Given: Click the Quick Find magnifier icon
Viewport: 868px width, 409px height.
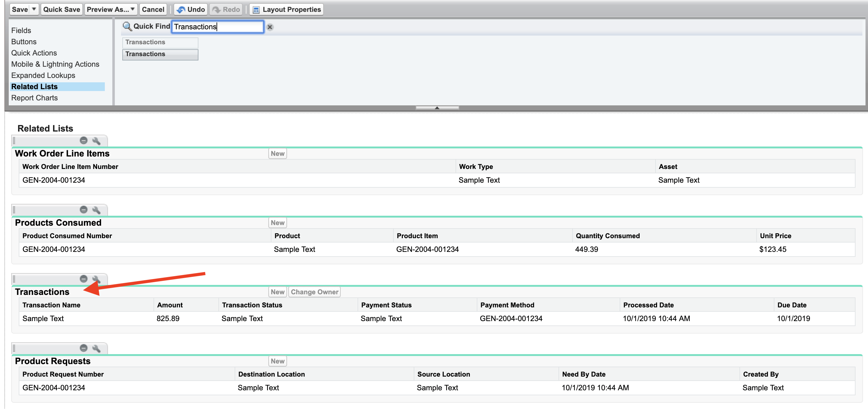Looking at the screenshot, I should pos(127,26).
